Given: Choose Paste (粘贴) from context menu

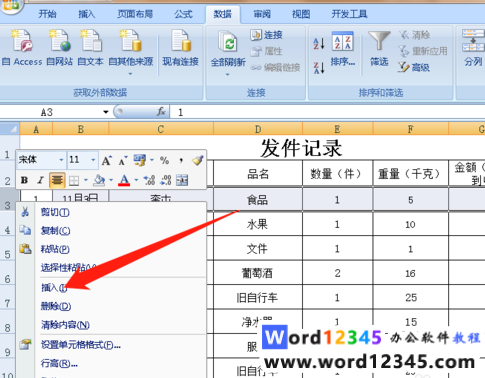Looking at the screenshot, I should tap(111, 249).
